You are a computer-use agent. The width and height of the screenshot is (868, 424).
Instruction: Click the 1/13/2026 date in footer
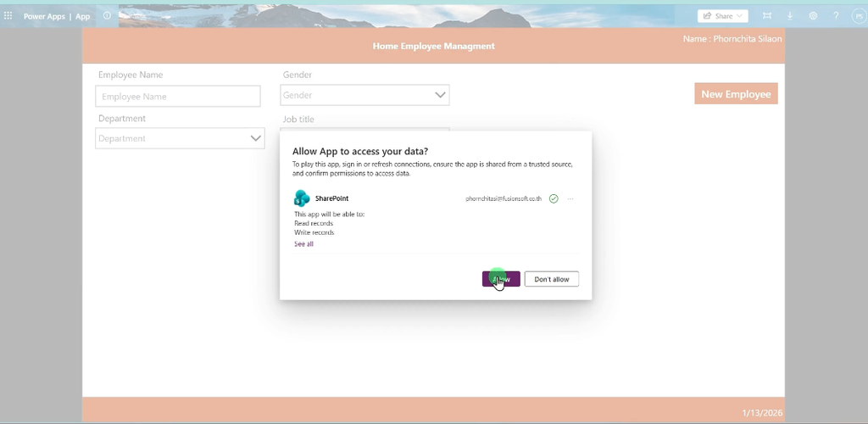tap(762, 413)
